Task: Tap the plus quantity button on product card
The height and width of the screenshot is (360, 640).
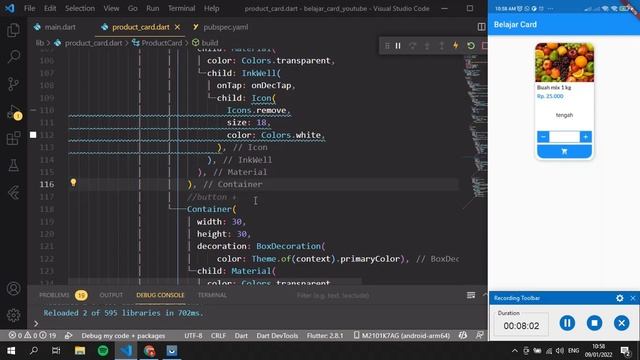Action: (585, 137)
